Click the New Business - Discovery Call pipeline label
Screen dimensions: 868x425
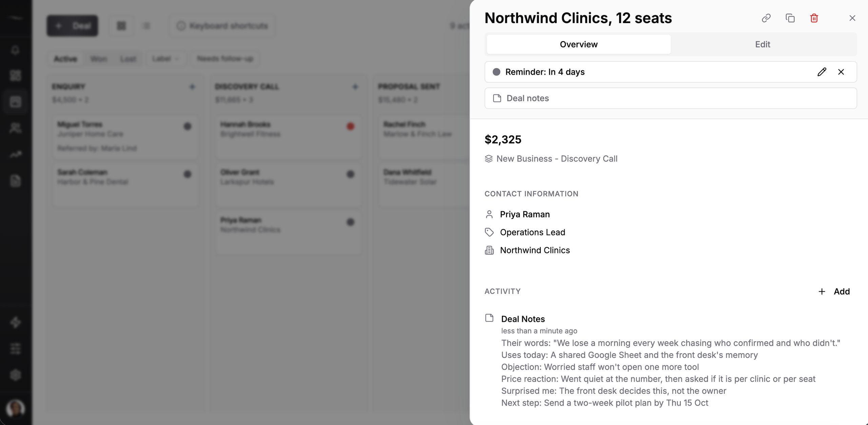(x=557, y=159)
